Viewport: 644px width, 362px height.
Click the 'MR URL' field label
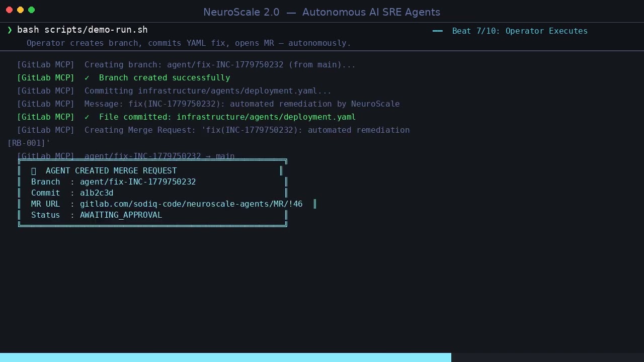[45, 204]
